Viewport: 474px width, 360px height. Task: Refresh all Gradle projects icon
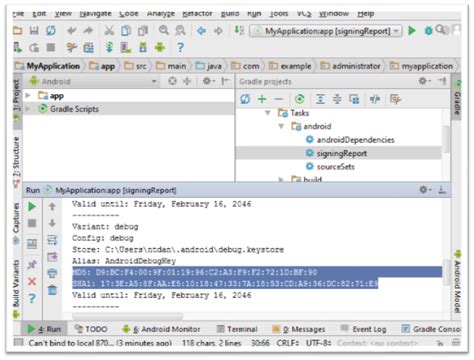(245, 99)
